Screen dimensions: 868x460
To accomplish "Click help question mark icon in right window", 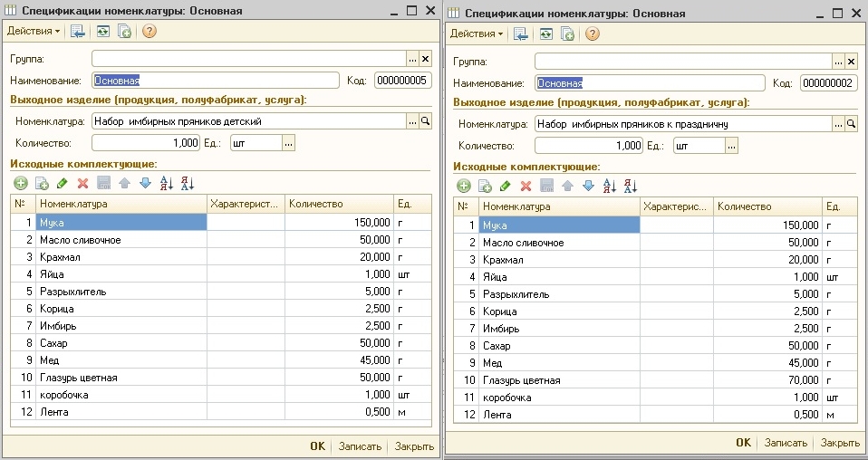I will tap(593, 34).
